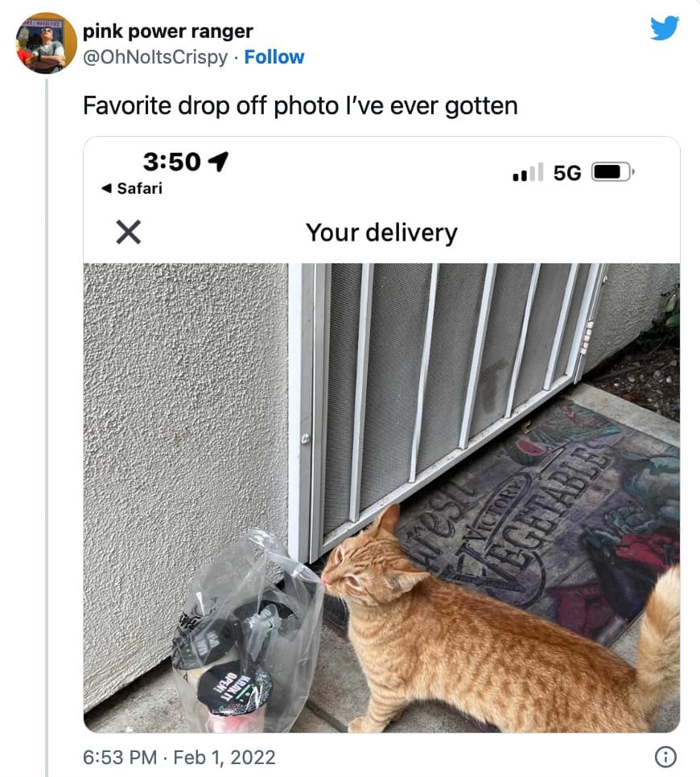Open pink power ranger's profile picture
700x777 pixels.
pos(41,43)
